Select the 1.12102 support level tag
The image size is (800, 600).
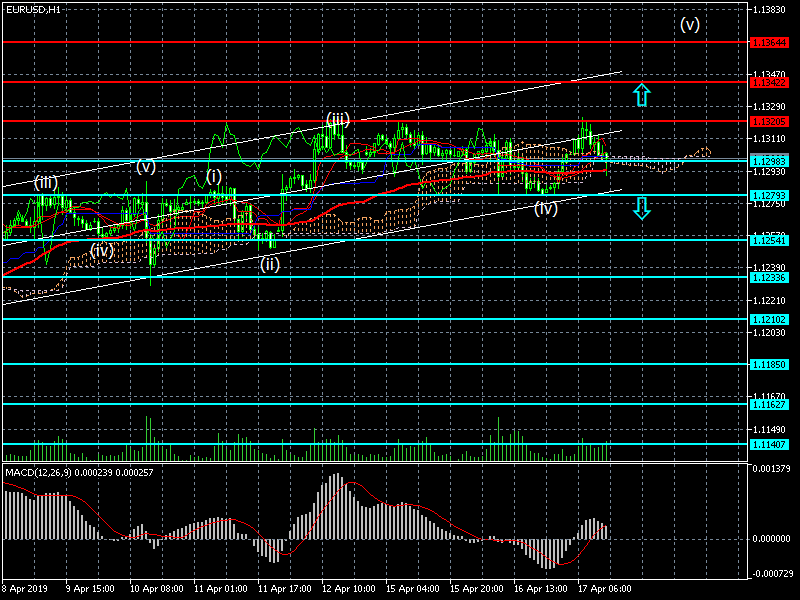click(772, 319)
